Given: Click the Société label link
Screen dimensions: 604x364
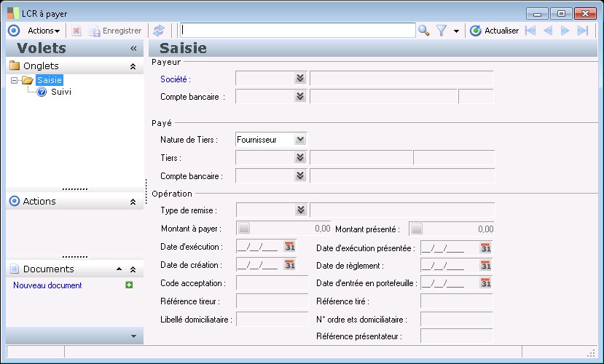Looking at the screenshot, I should coord(176,79).
